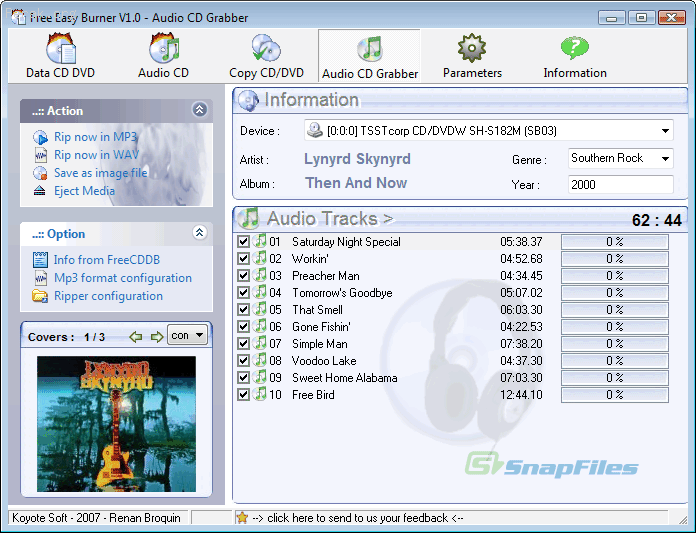This screenshot has height=533, width=696.
Task: Select the Sweet Home Alabama track title
Action: pos(344,378)
